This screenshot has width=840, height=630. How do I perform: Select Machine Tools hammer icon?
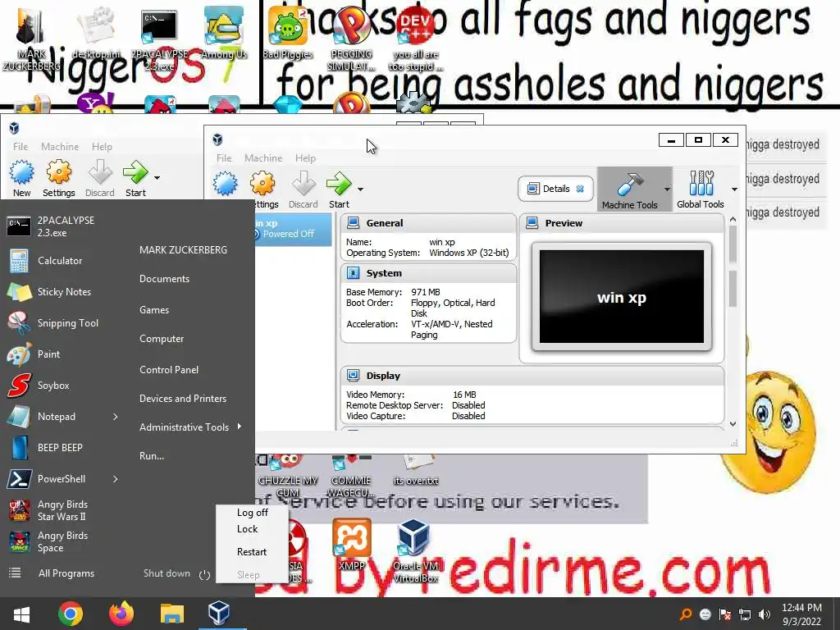(629, 185)
